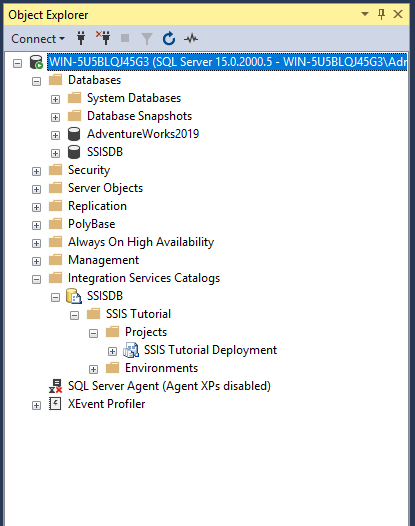Click the SSISDB catalog icon
415x526 pixels.
[74, 296]
